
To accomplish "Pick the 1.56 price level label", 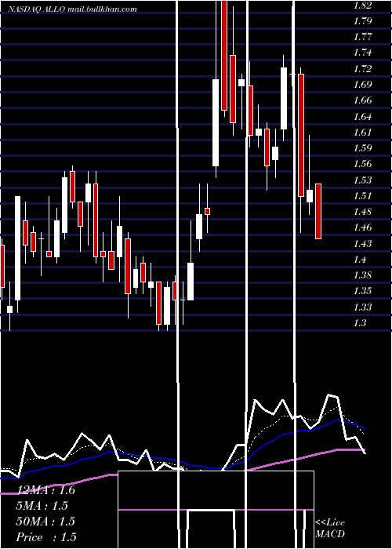I will click(362, 164).
